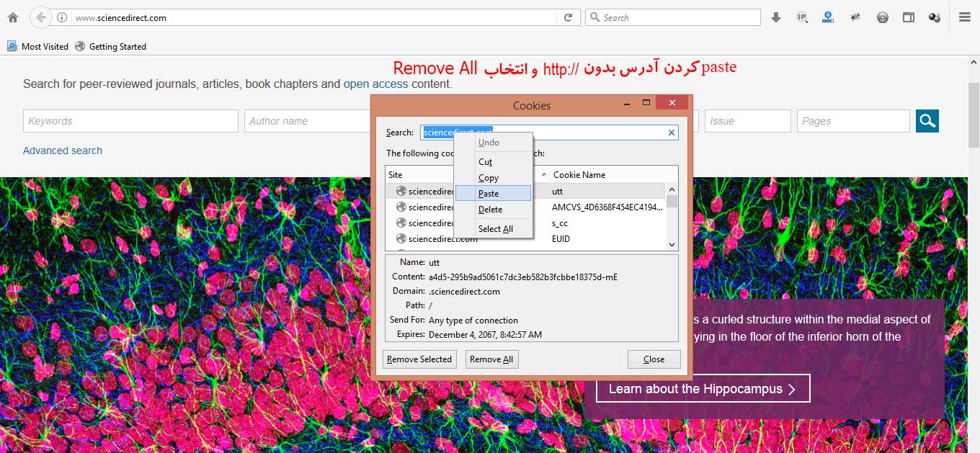Show site identity information icon
The width and height of the screenshot is (980, 453).
tap(62, 17)
